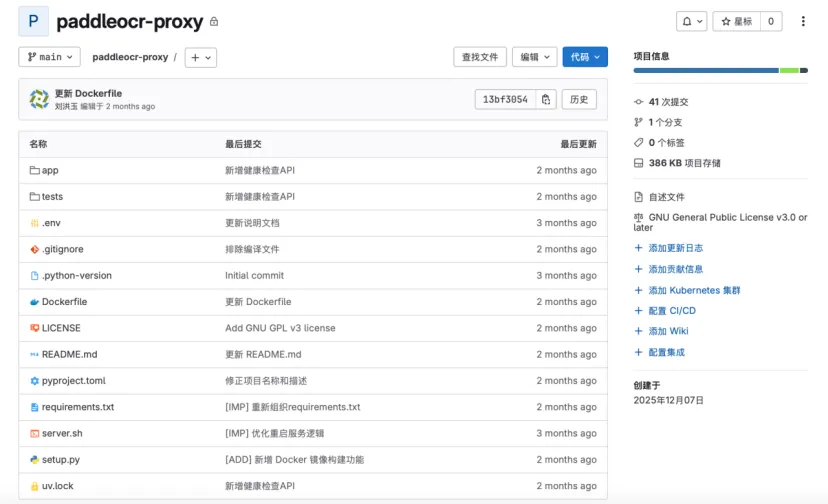
Task: Click the .python-version file icon
Action: (34, 275)
